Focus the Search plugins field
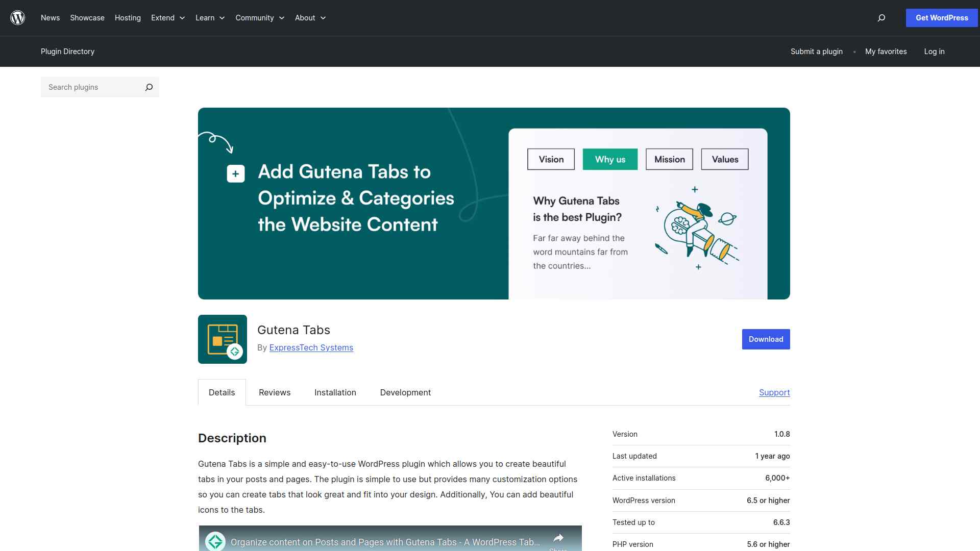Viewport: 980px width, 551px height. coord(92,87)
